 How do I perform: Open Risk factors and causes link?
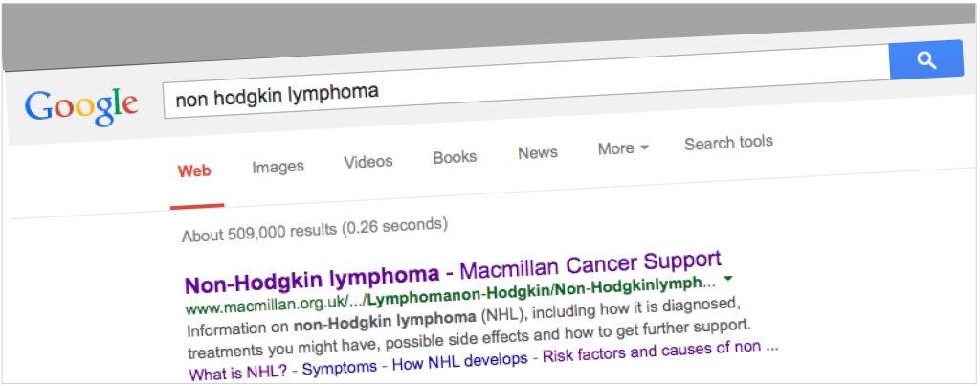pos(660,351)
